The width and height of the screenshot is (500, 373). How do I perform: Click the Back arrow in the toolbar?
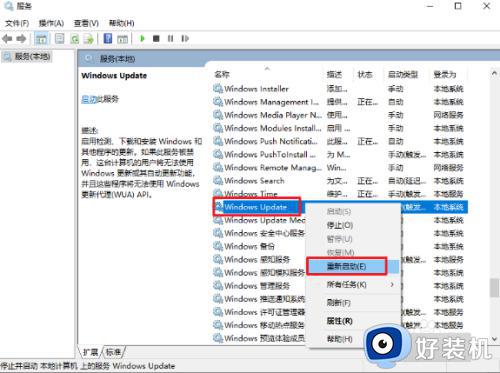tap(7, 39)
